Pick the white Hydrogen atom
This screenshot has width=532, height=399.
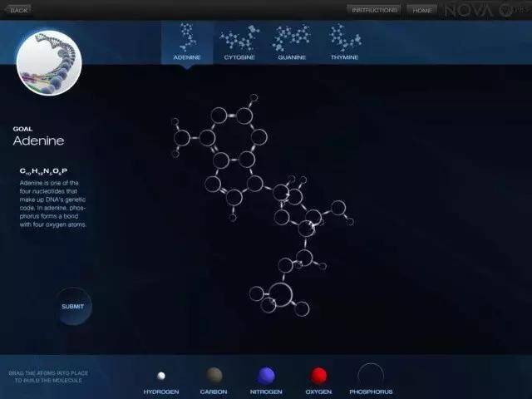tap(161, 376)
